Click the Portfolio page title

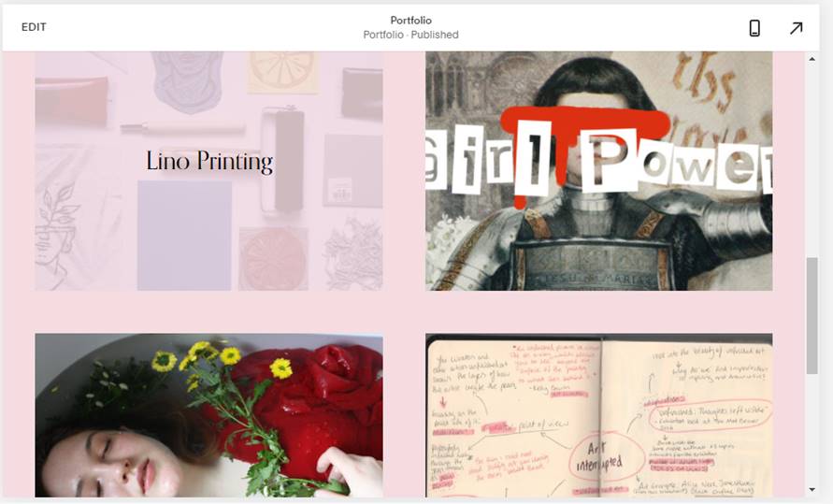click(x=410, y=21)
